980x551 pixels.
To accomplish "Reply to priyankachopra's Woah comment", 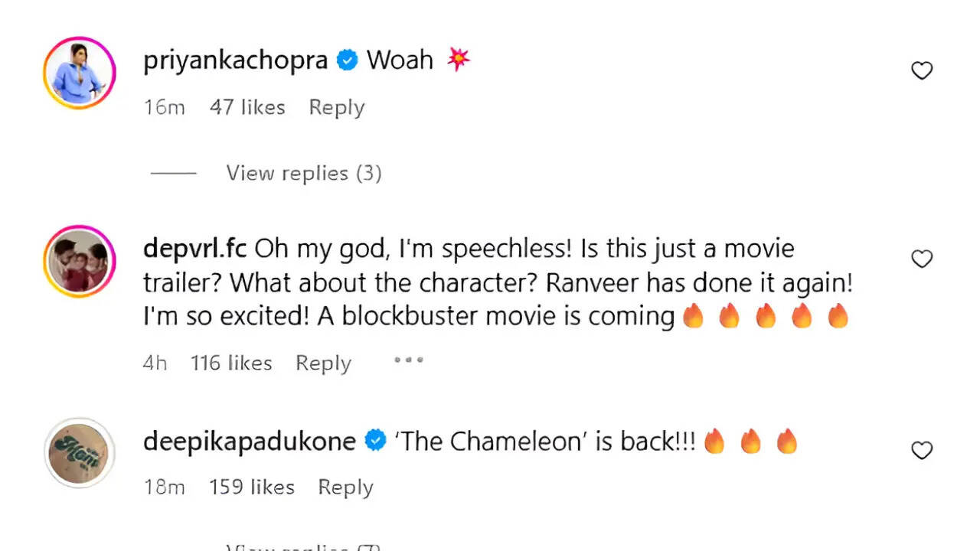I will pyautogui.click(x=336, y=108).
